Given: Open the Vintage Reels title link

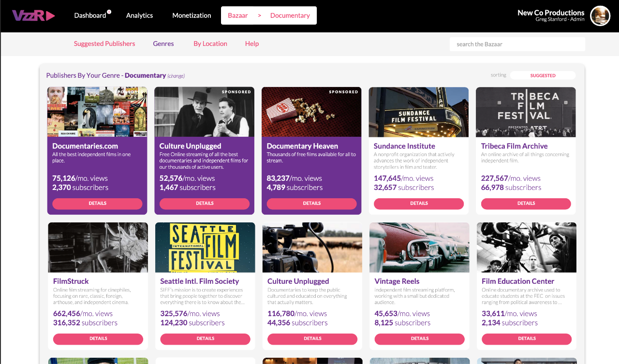Looking at the screenshot, I should (x=397, y=281).
